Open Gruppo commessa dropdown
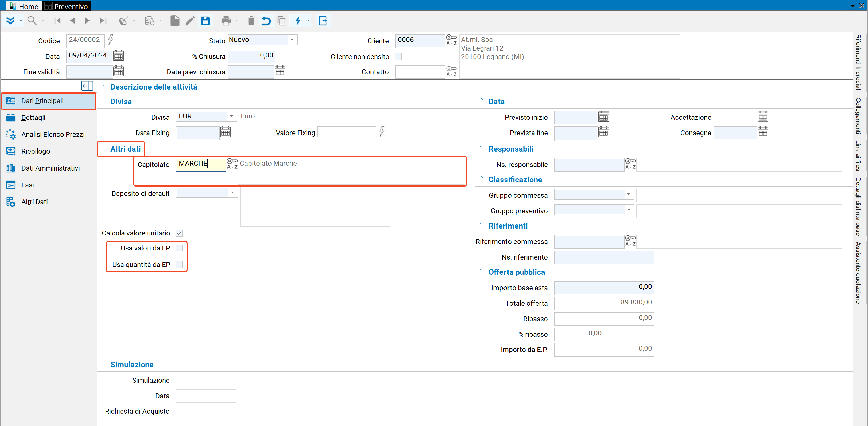 (629, 195)
